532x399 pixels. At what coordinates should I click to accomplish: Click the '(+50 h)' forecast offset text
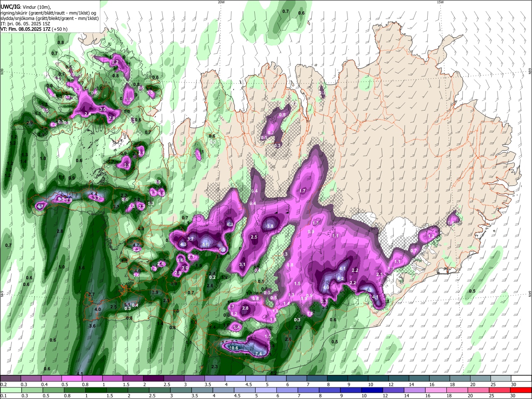click(59, 29)
